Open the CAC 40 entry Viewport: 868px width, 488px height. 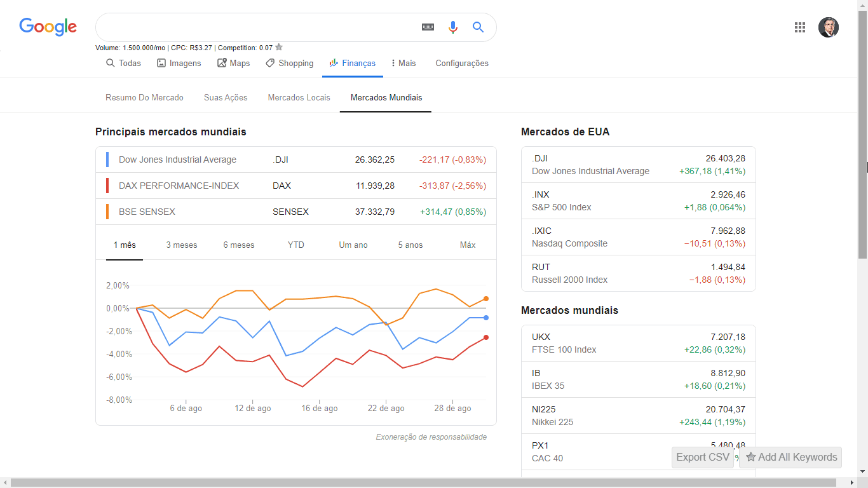pos(639,452)
